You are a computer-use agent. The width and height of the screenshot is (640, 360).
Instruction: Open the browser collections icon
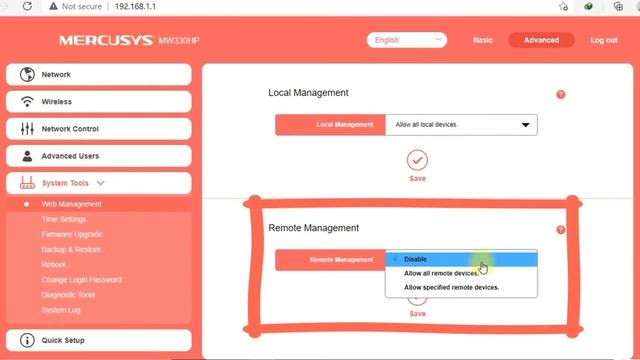618,6
